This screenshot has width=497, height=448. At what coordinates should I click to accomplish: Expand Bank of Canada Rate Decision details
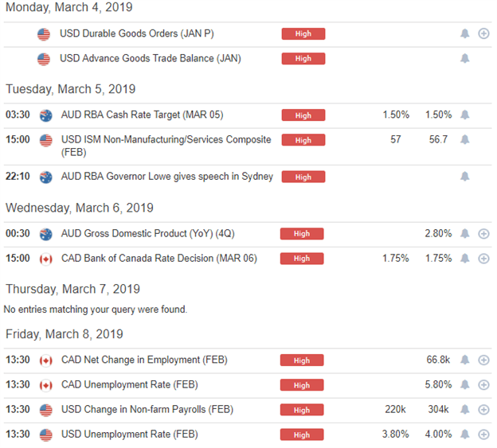(483, 259)
